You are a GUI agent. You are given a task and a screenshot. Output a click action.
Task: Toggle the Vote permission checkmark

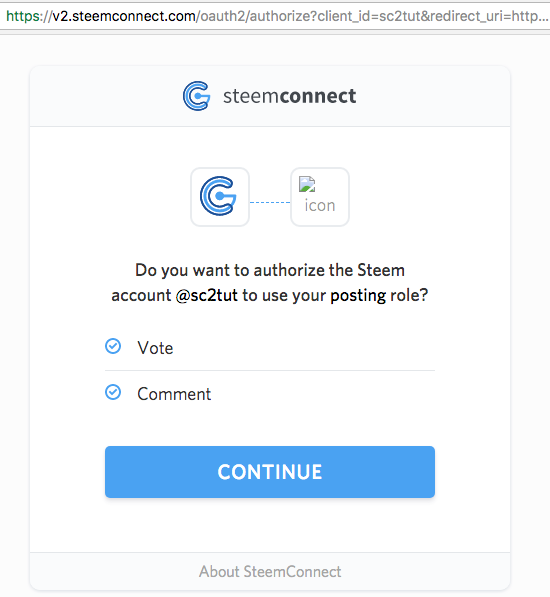(x=113, y=346)
